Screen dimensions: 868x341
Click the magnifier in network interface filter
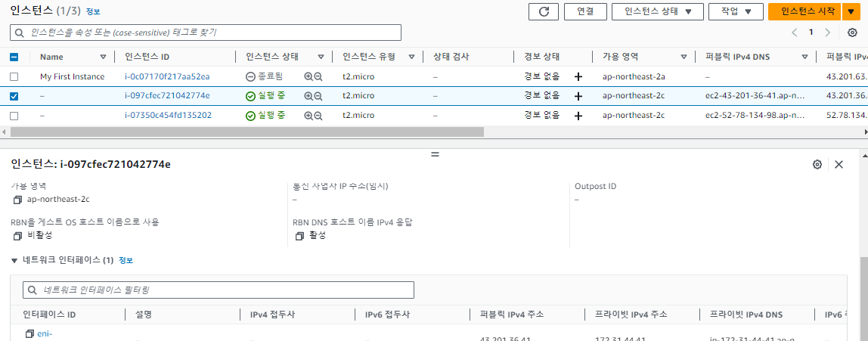(33, 290)
